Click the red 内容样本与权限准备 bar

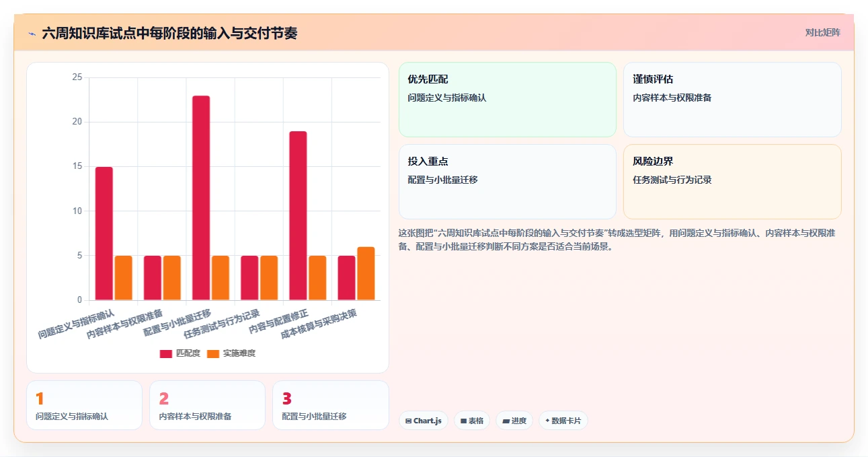pyautogui.click(x=153, y=278)
